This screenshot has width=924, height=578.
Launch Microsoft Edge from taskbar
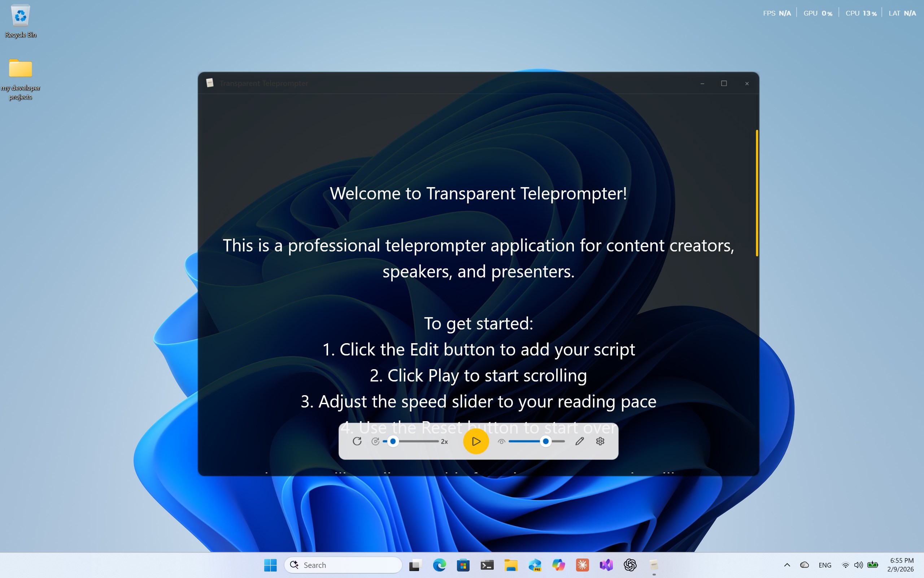pos(439,565)
